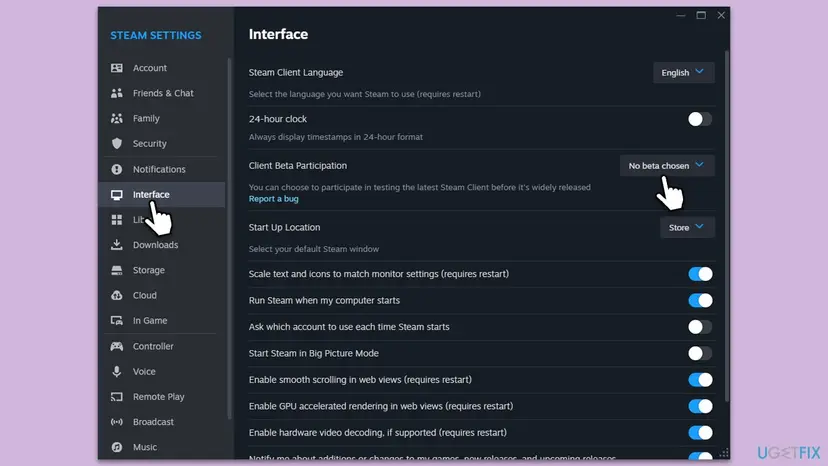Click the In Game overlay icon
The height and width of the screenshot is (466, 828).
pyautogui.click(x=117, y=320)
